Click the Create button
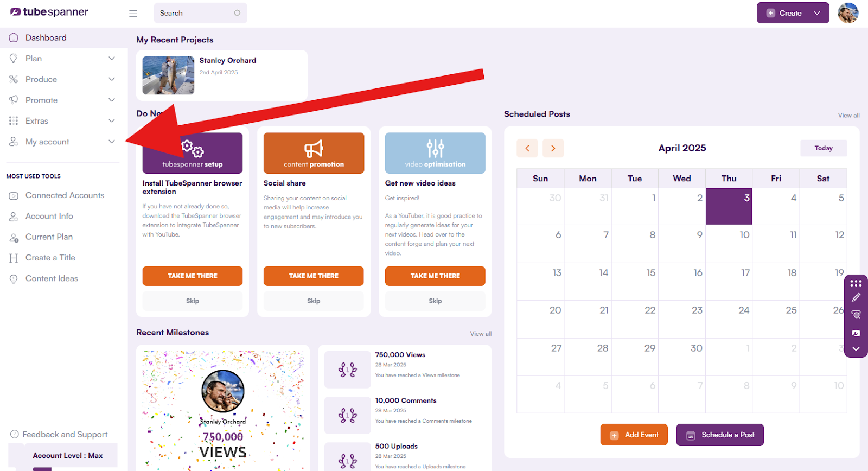868x471 pixels. [793, 13]
